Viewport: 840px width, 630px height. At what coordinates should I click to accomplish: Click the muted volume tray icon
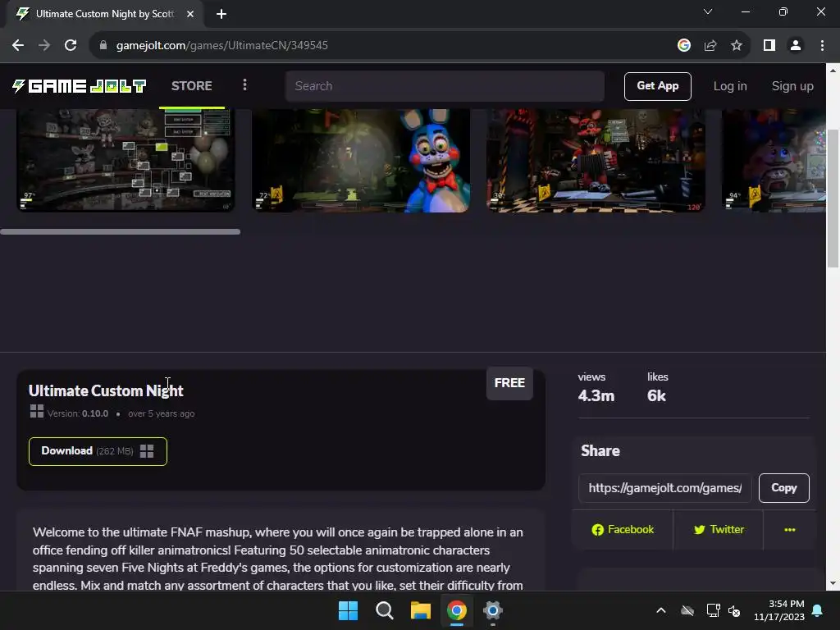click(x=734, y=610)
